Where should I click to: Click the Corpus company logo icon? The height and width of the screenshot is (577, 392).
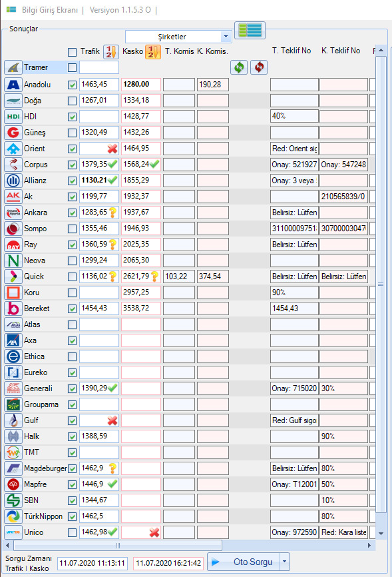click(13, 165)
